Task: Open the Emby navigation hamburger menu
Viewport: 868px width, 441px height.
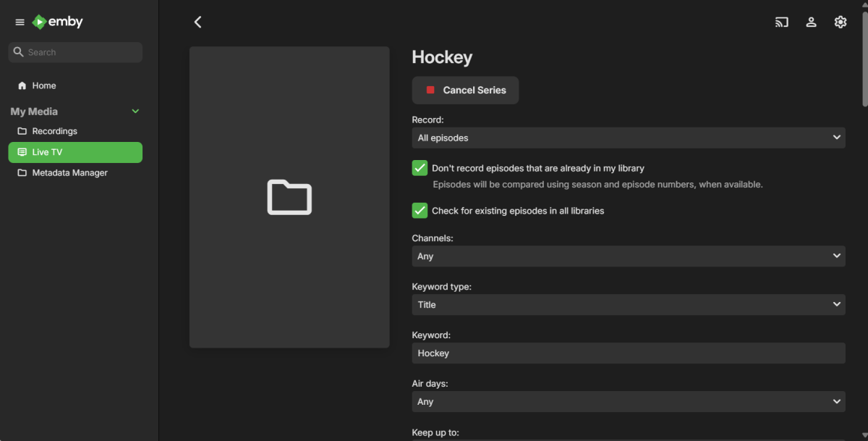Action: (20, 22)
